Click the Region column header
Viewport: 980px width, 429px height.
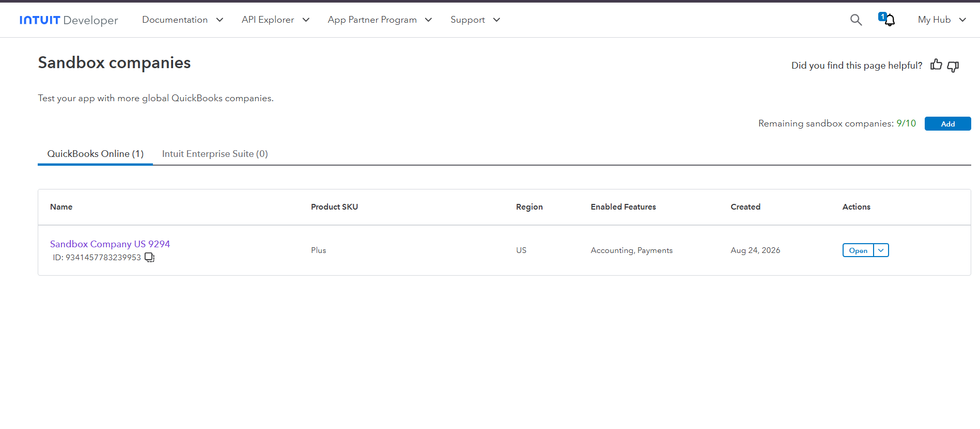pyautogui.click(x=530, y=207)
